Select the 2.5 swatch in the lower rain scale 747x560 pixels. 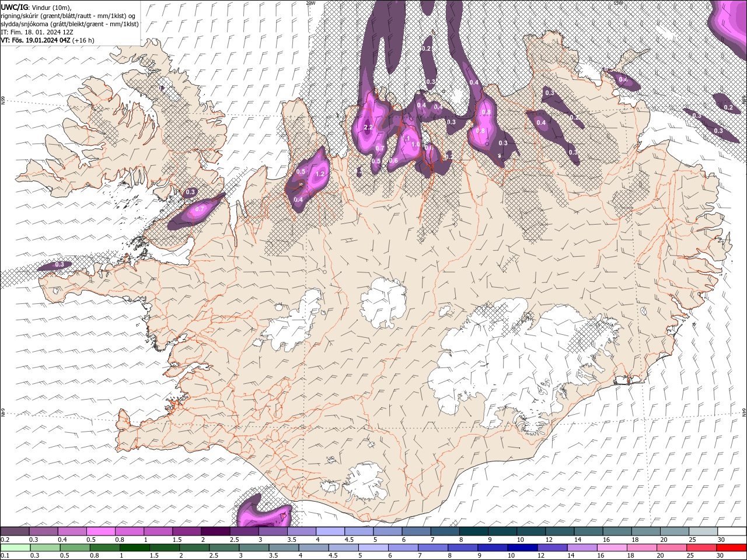click(x=224, y=548)
